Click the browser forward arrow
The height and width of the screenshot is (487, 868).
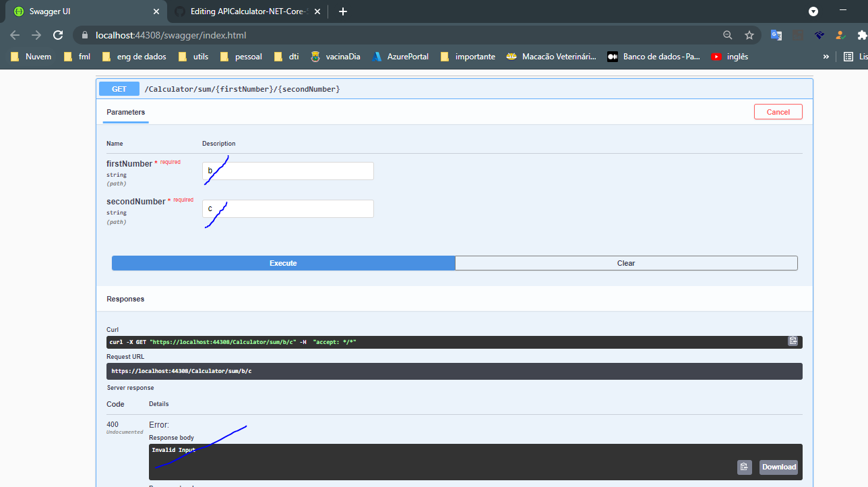coord(36,35)
